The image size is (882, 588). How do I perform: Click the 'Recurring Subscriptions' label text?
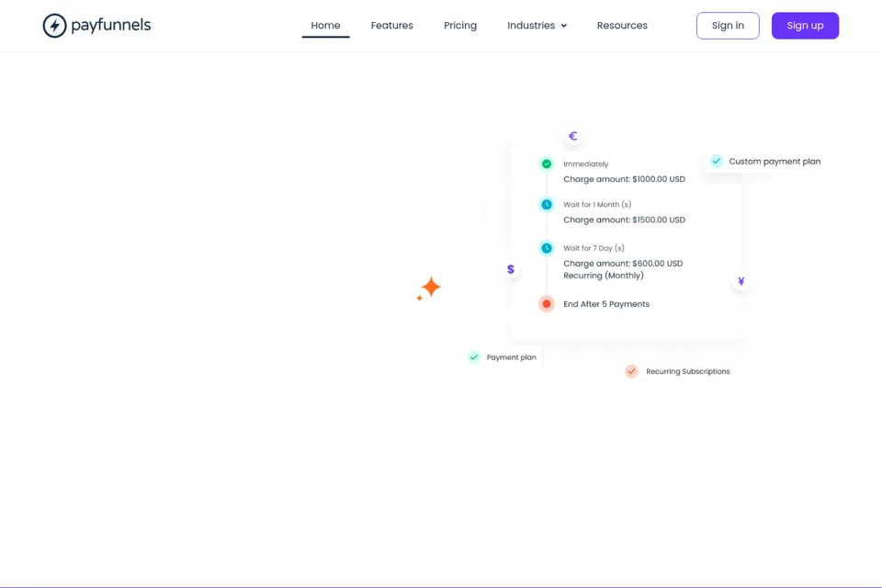click(x=688, y=371)
